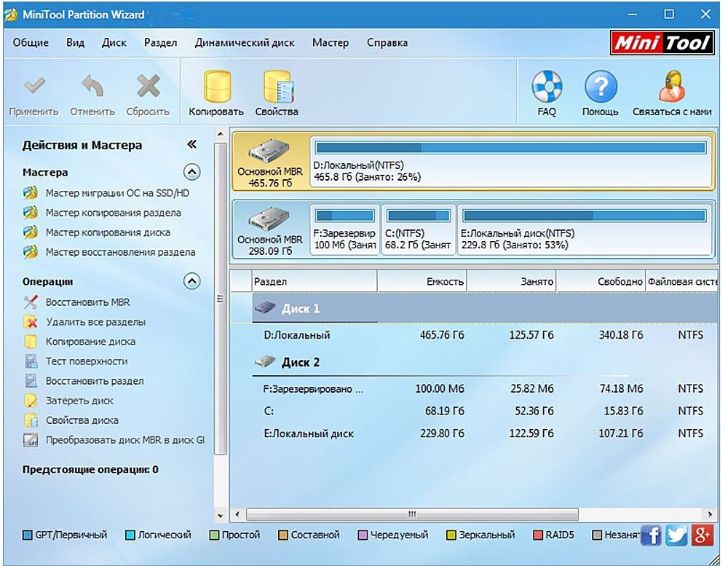Select the Диск 1 header row
The width and height of the screenshot is (728, 566).
pyautogui.click(x=485, y=309)
